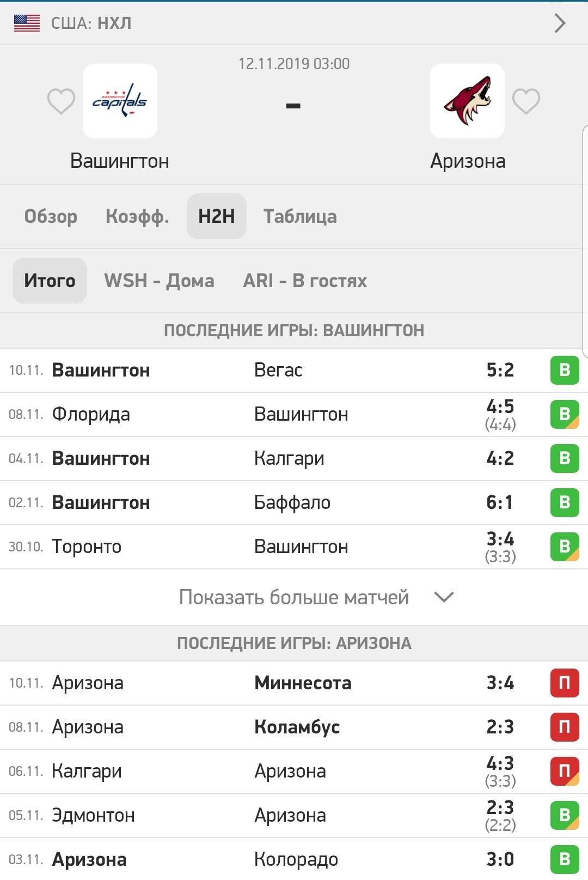This screenshot has height=880, width=588.
Task: Switch to the Обзор tab
Action: pos(51,216)
